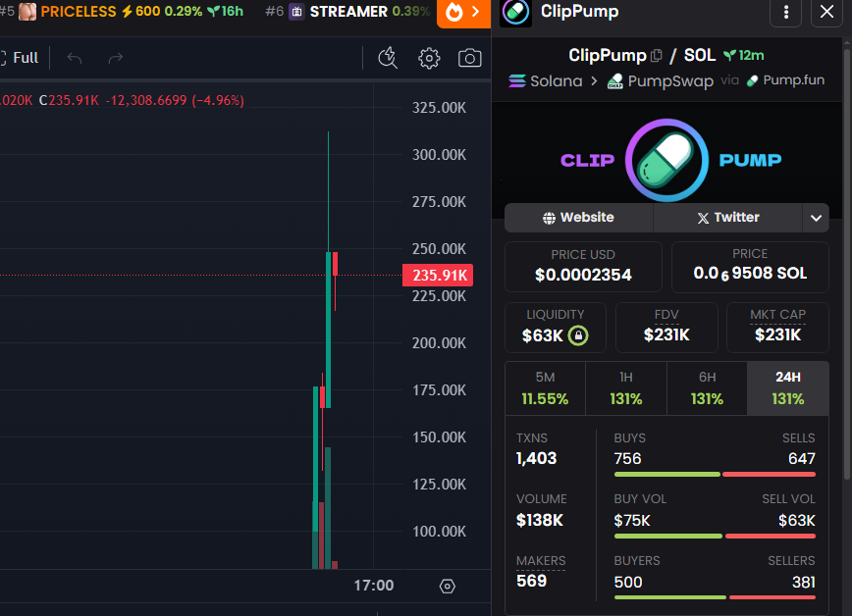Open the STREAMER trending token
This screenshot has width=852, height=616.
coord(347,12)
